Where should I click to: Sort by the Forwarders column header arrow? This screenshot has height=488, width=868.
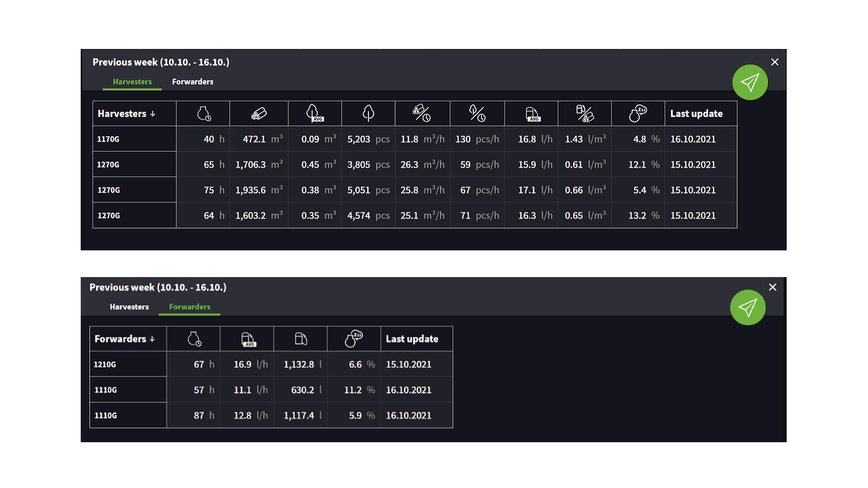click(152, 339)
